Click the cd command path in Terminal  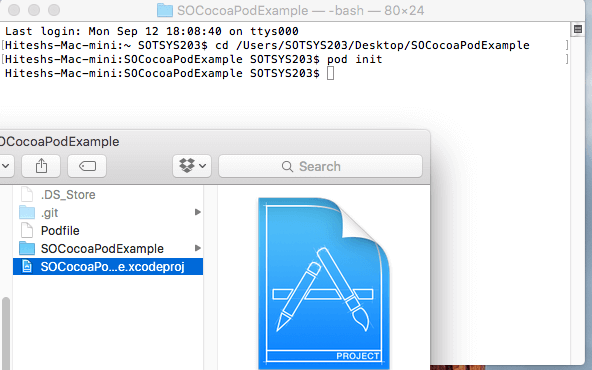pyautogui.click(x=383, y=45)
